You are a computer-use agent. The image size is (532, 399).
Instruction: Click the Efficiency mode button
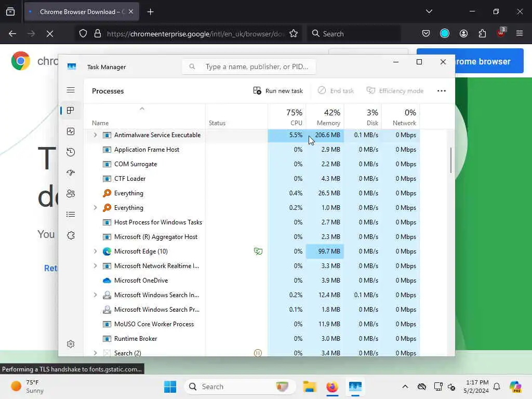(x=395, y=90)
